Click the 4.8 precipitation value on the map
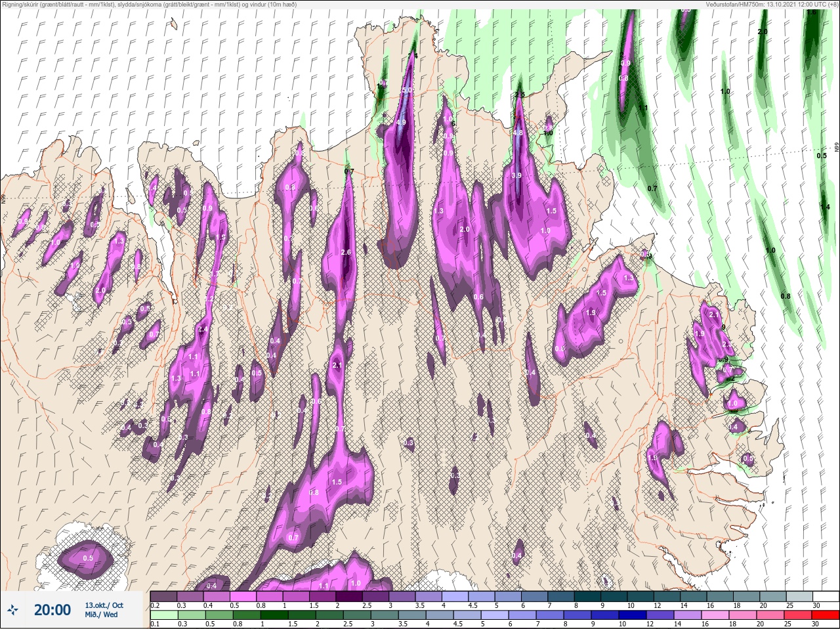840x629 pixels. pyautogui.click(x=517, y=133)
